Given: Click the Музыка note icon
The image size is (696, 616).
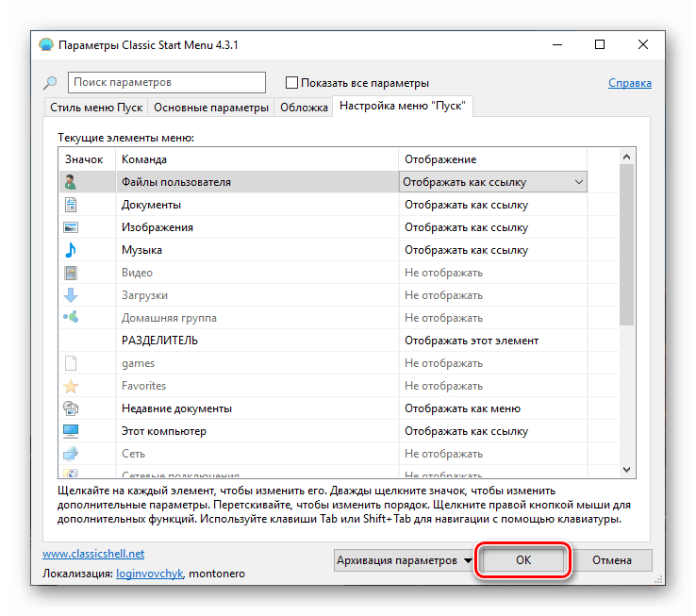Looking at the screenshot, I should (x=71, y=250).
